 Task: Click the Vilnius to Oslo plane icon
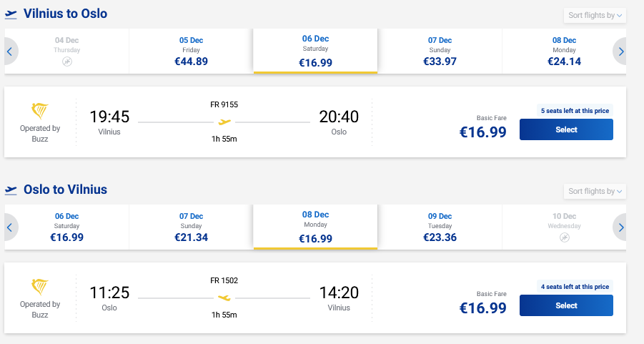pos(11,14)
